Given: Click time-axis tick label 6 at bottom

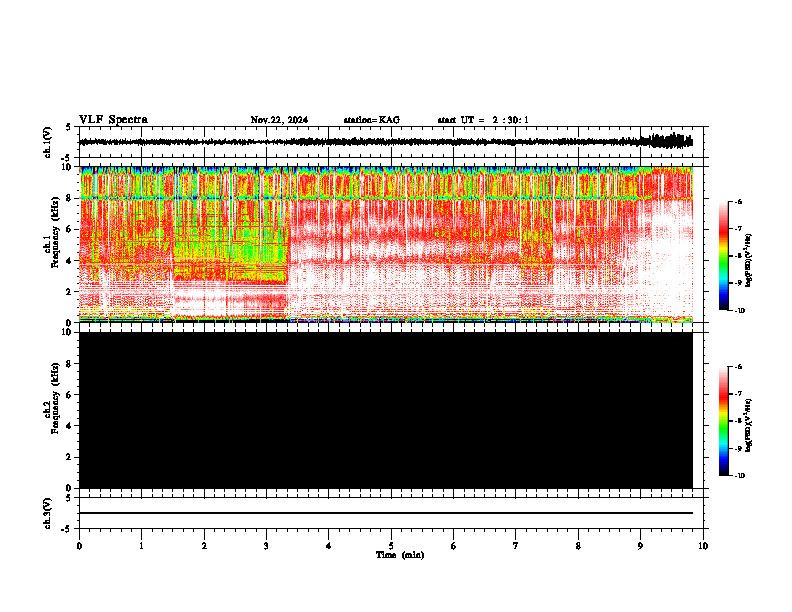Looking at the screenshot, I should point(454,546).
